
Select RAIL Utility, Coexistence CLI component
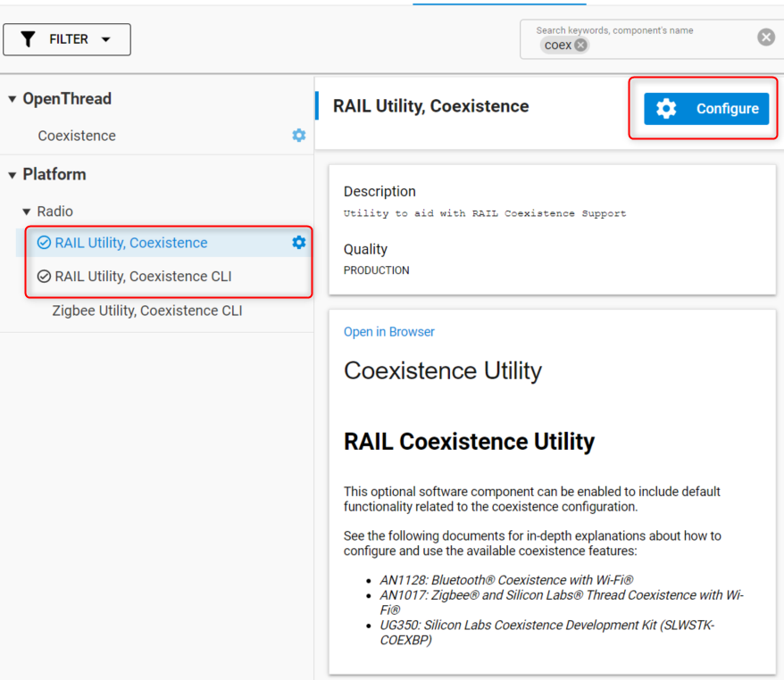[143, 277]
